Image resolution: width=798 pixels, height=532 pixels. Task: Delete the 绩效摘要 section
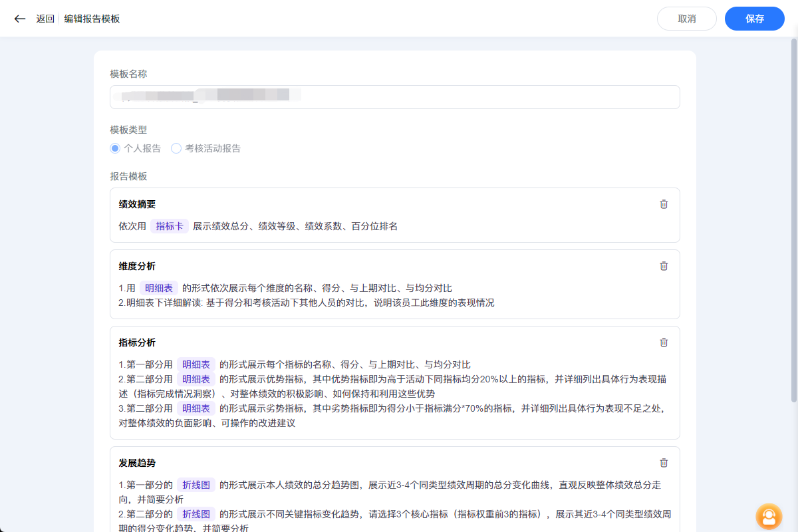point(663,204)
